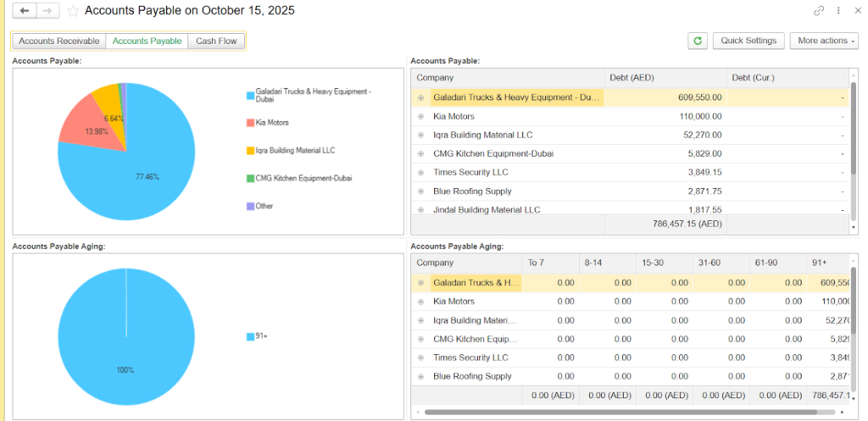
Task: Switch to Accounts Receivable tab
Action: (59, 41)
